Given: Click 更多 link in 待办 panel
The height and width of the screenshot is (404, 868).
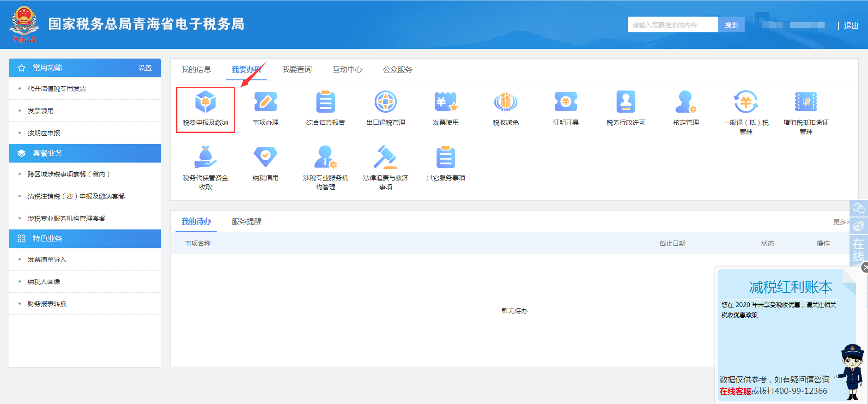Looking at the screenshot, I should tap(841, 222).
